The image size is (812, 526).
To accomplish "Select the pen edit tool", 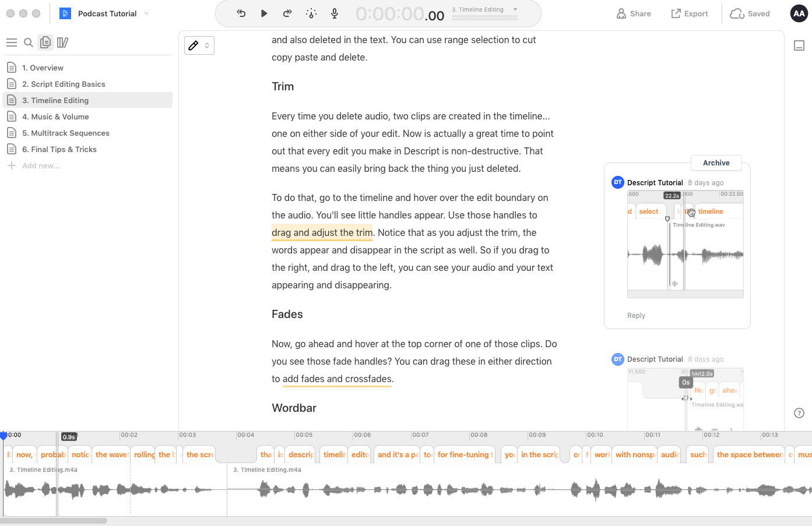I will (194, 45).
